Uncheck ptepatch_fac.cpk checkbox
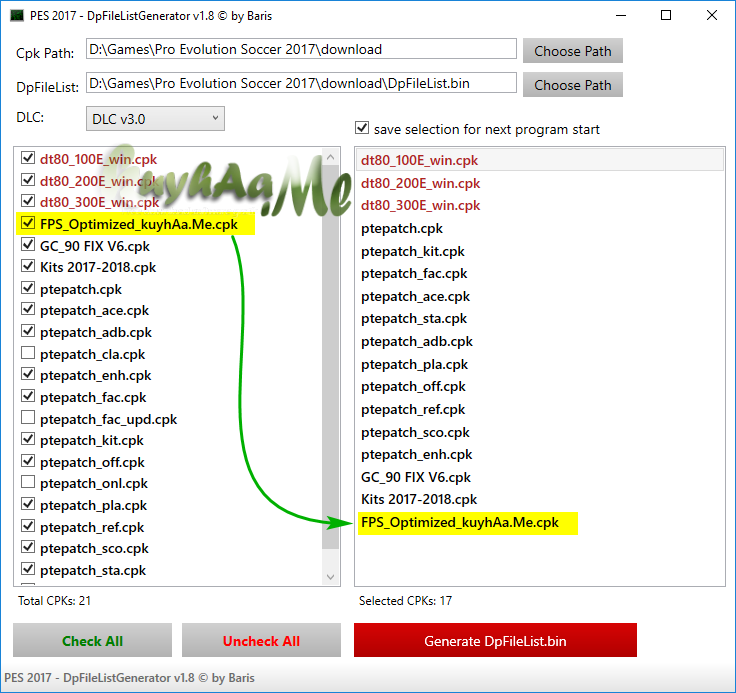Screen dimensions: 736x693 coord(28,396)
